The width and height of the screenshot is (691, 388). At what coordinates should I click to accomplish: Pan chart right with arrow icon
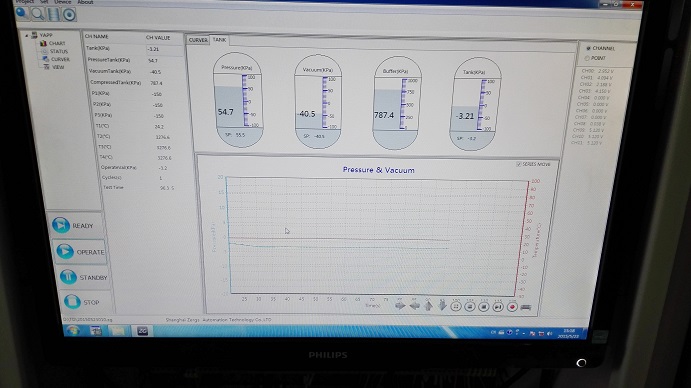(400, 305)
